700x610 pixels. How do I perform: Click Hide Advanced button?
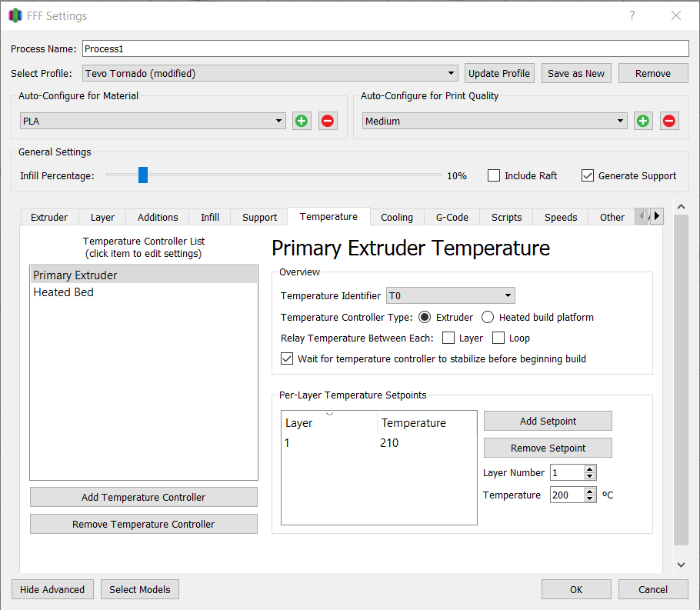click(52, 589)
